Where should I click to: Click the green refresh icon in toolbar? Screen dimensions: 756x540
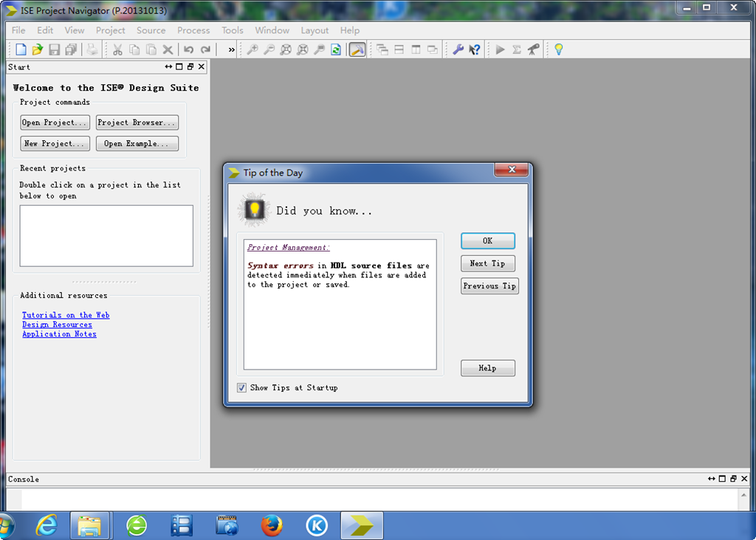336,49
